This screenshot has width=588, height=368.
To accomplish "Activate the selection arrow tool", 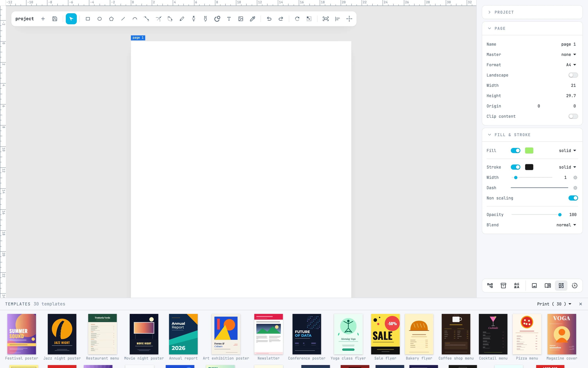I will [71, 19].
